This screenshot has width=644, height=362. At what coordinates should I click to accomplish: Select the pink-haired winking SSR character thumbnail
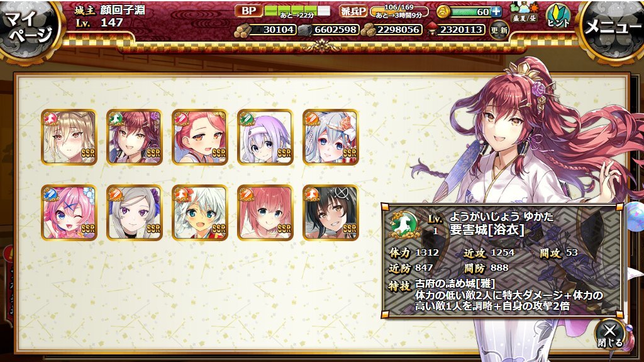(x=69, y=213)
